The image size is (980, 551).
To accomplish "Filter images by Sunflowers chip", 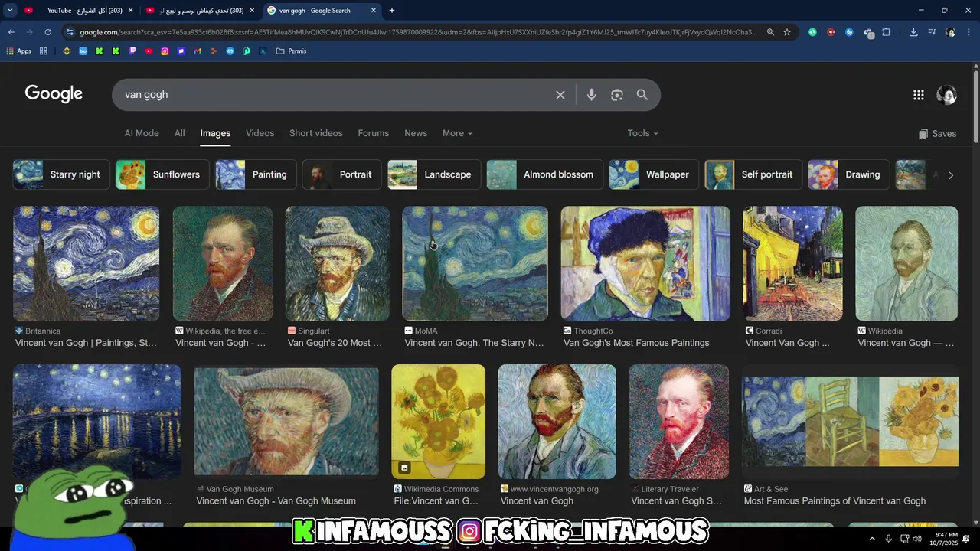I will click(162, 174).
